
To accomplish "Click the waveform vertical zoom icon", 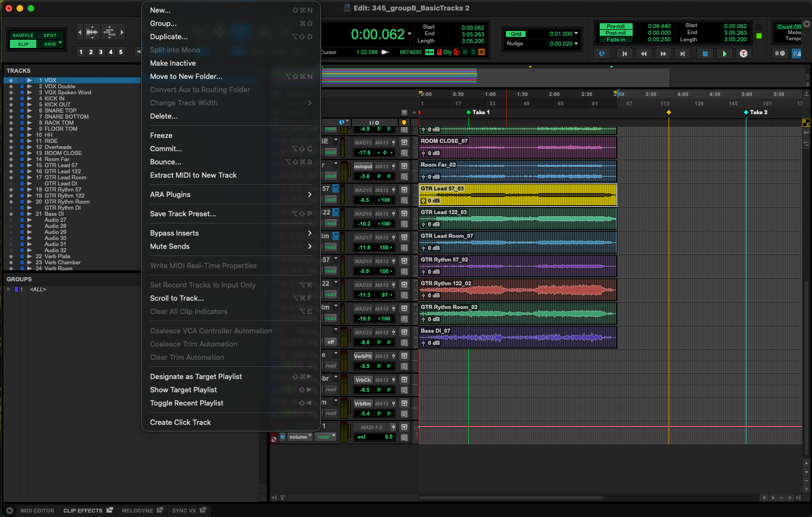I will (92, 33).
